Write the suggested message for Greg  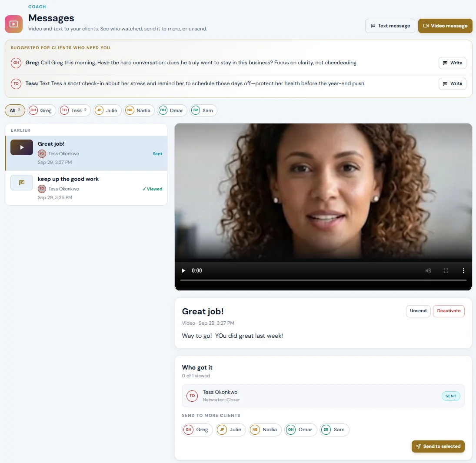[x=453, y=63]
